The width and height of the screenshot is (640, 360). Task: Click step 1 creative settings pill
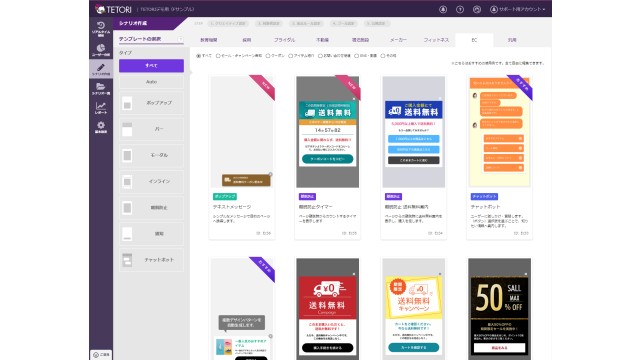(228, 23)
